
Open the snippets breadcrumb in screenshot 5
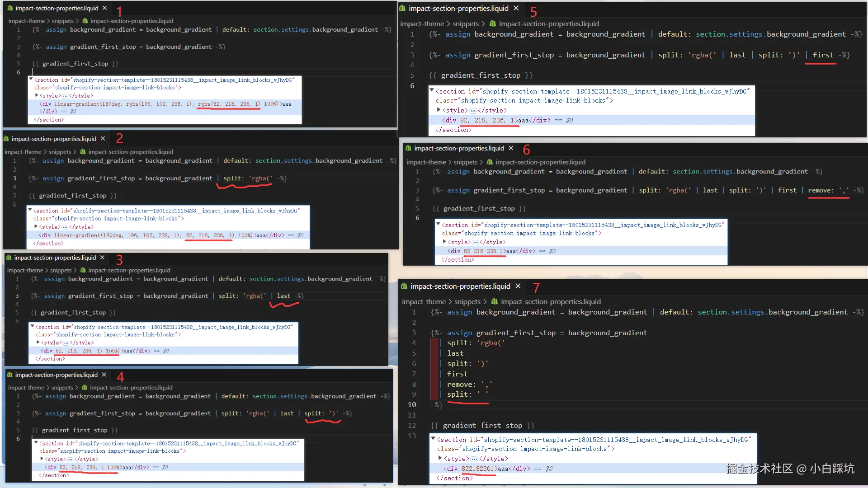click(x=465, y=23)
